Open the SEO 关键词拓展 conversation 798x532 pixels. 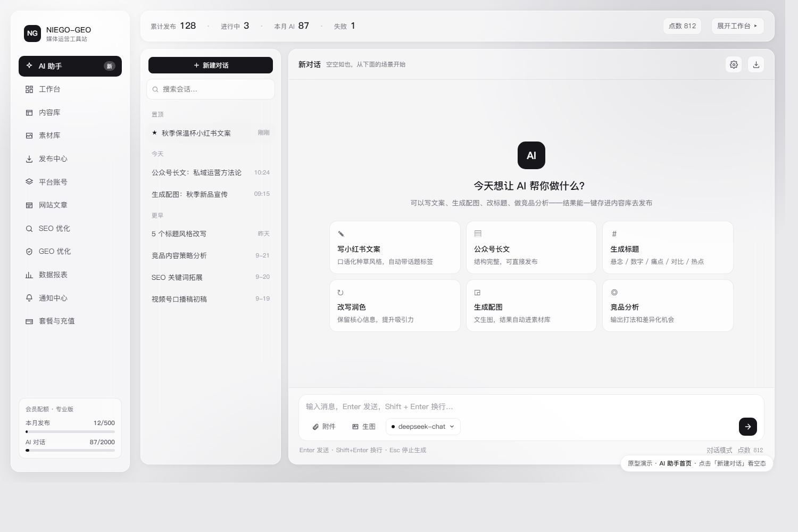(211, 277)
